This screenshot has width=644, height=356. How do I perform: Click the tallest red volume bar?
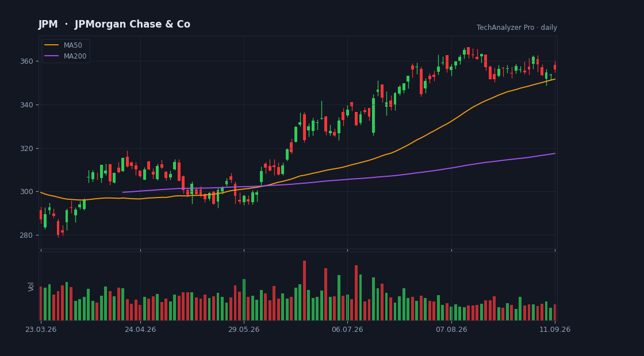pos(304,291)
